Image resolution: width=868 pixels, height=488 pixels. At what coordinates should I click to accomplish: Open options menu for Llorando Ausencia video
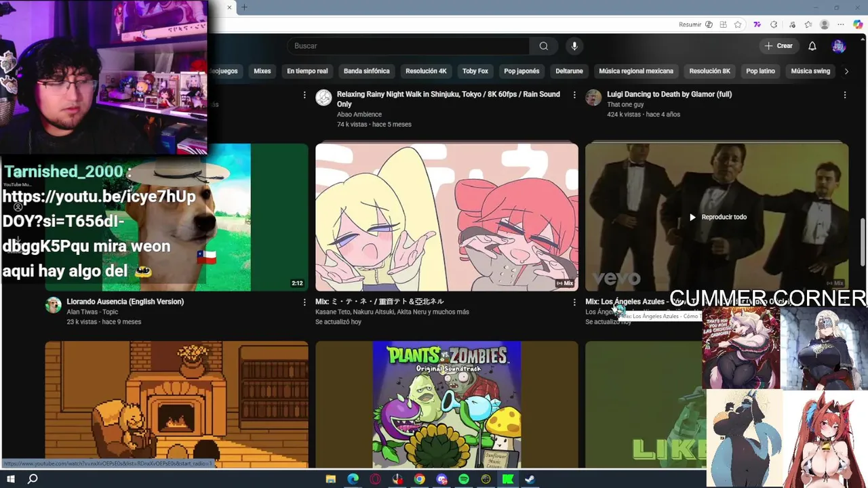[x=304, y=302]
